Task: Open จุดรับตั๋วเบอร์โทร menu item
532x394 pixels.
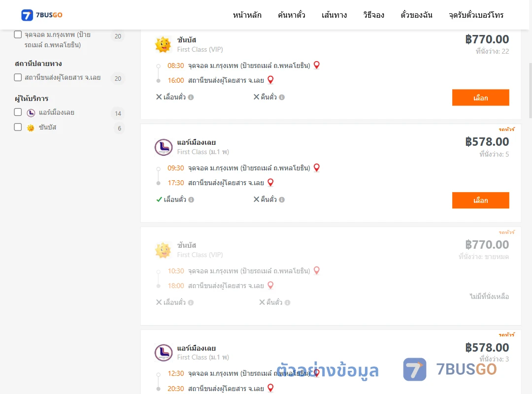Action: 476,15
